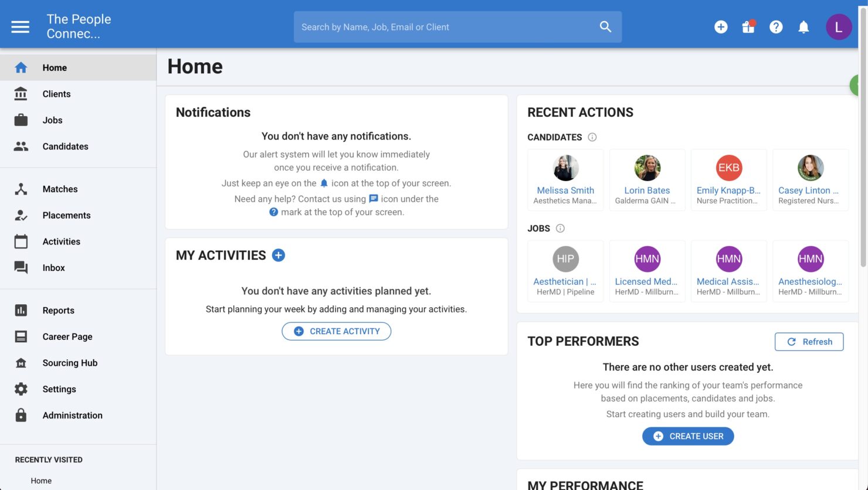Image resolution: width=868 pixels, height=490 pixels.
Task: Open the gift box icon in header
Action: (748, 27)
